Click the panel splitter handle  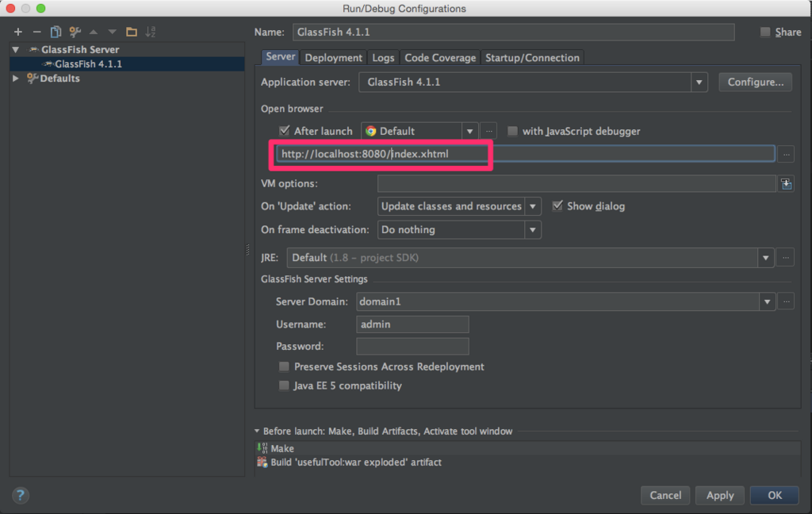point(247,251)
